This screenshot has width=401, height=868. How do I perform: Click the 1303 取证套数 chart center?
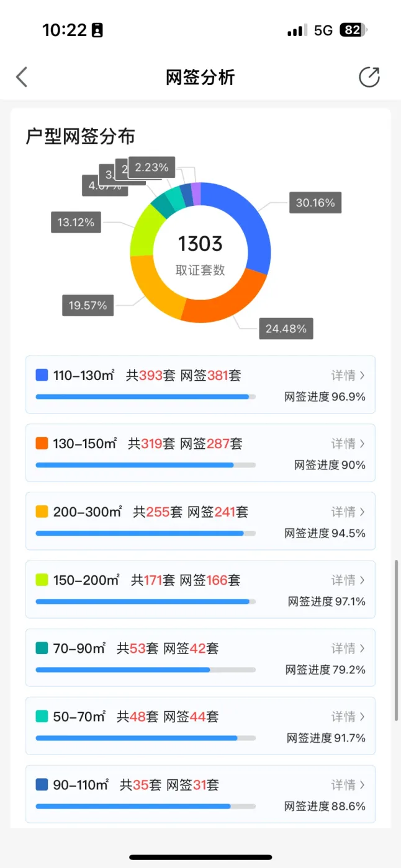(200, 253)
